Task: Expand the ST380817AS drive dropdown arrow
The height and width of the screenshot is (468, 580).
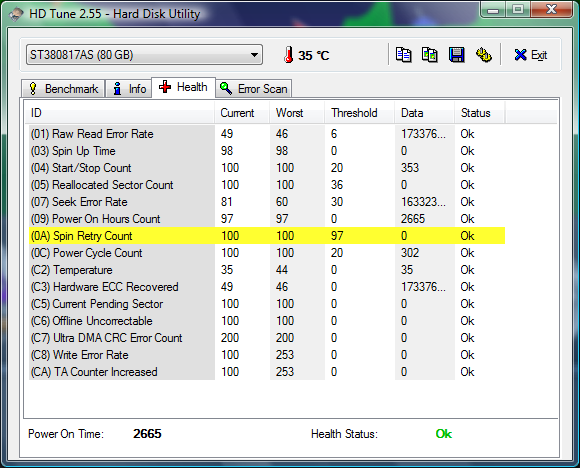Action: (254, 55)
